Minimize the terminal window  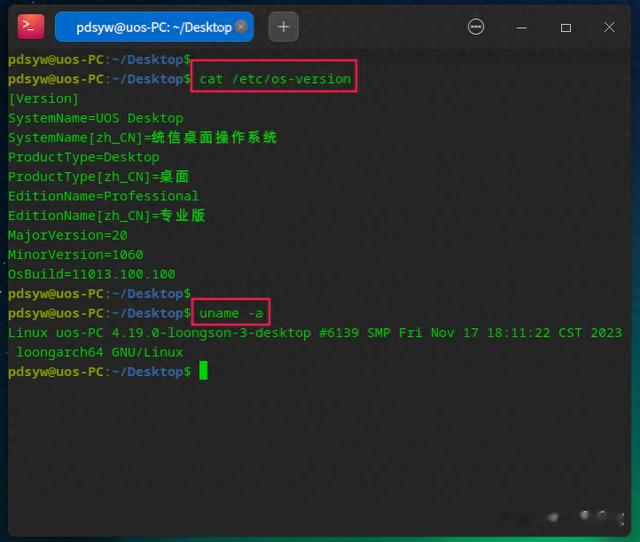pyautogui.click(x=521, y=28)
